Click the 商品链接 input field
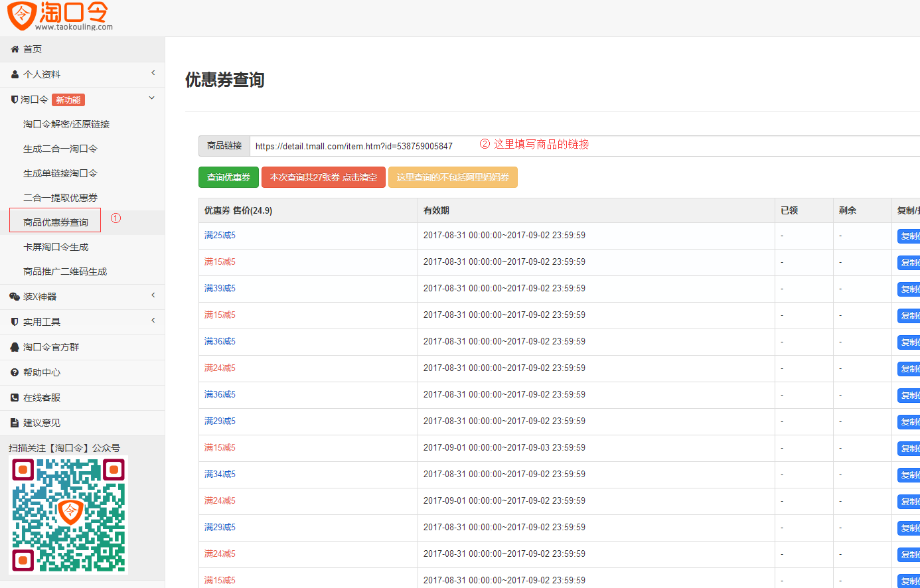The height and width of the screenshot is (588, 920). pyautogui.click(x=585, y=146)
